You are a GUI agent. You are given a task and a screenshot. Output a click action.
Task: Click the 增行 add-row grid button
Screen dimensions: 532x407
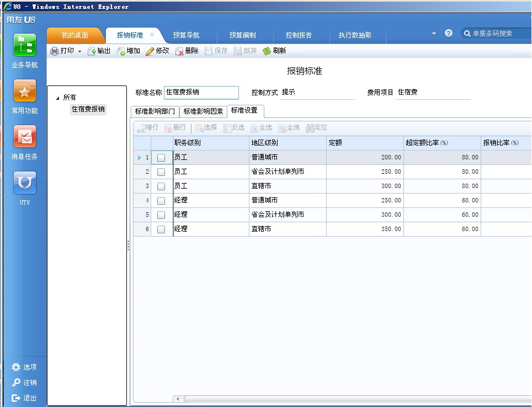[x=147, y=127]
